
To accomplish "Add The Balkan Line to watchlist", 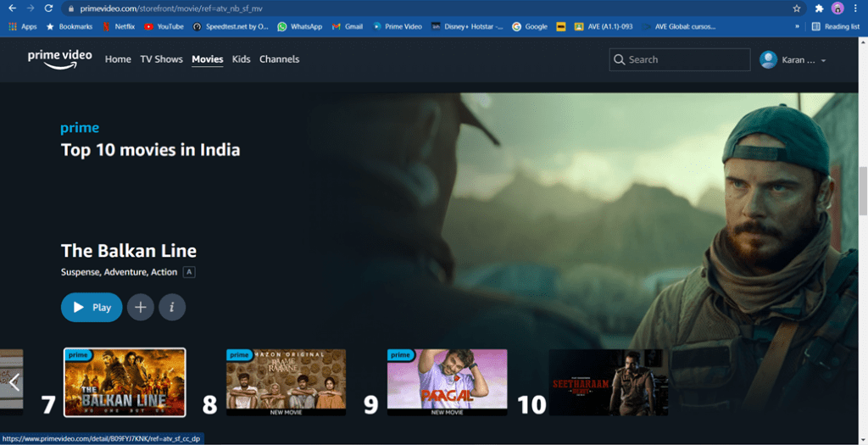I will pos(141,308).
